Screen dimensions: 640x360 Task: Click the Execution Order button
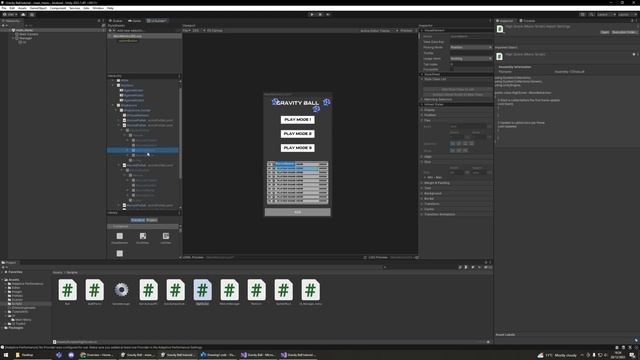624,32
